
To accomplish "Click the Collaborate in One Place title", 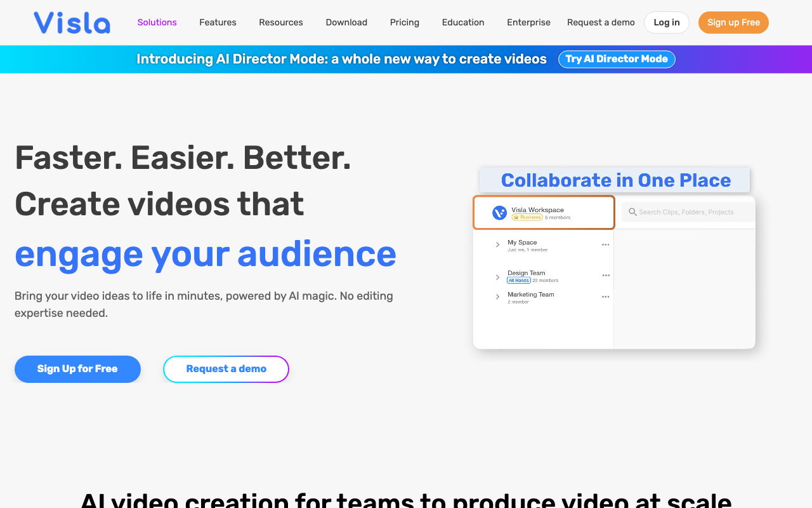I will (615, 180).
